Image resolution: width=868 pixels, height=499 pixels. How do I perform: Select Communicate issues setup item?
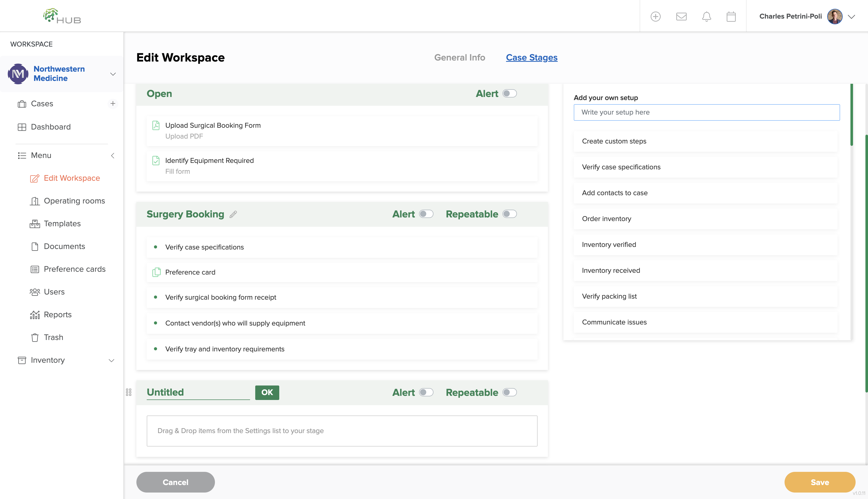(x=705, y=322)
